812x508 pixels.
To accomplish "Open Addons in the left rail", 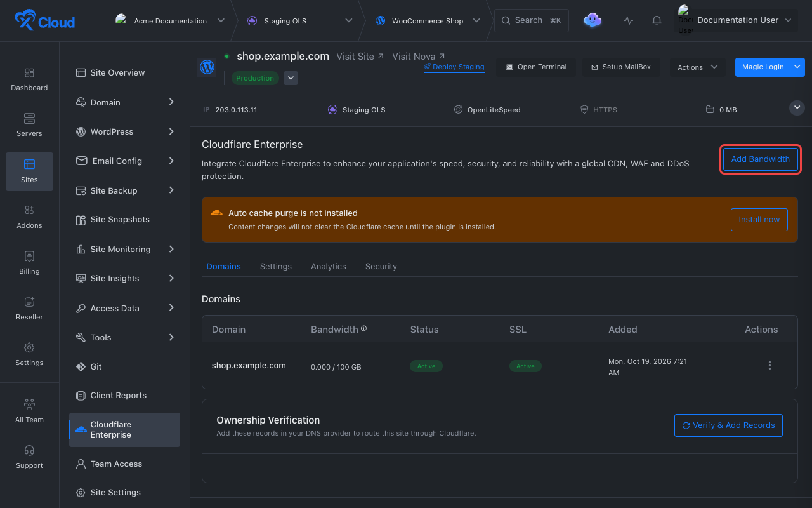I will (x=29, y=217).
